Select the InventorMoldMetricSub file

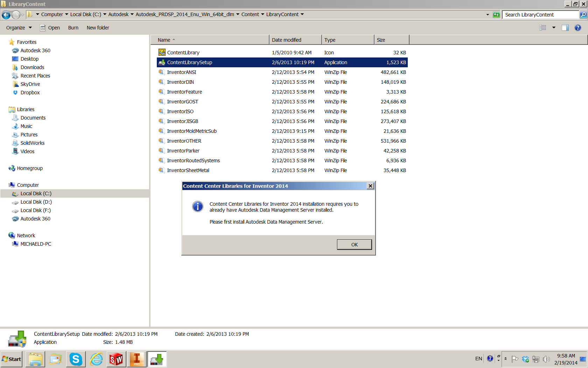tap(282, 131)
